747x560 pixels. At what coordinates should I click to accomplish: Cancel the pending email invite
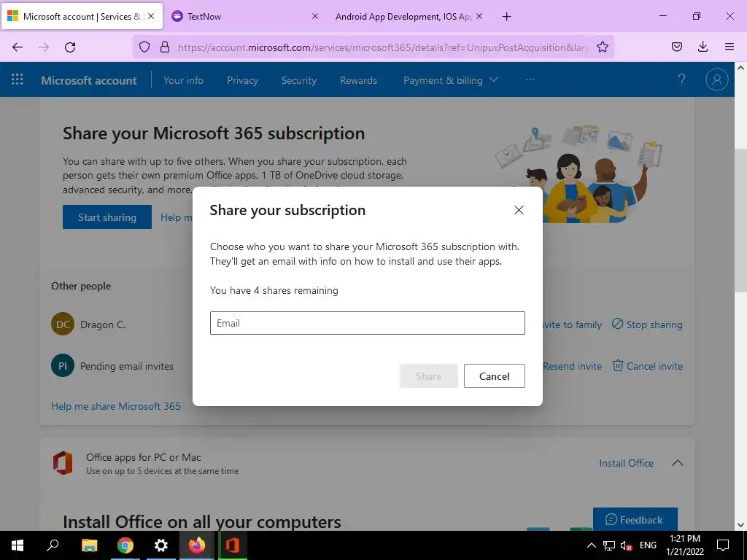(x=648, y=366)
